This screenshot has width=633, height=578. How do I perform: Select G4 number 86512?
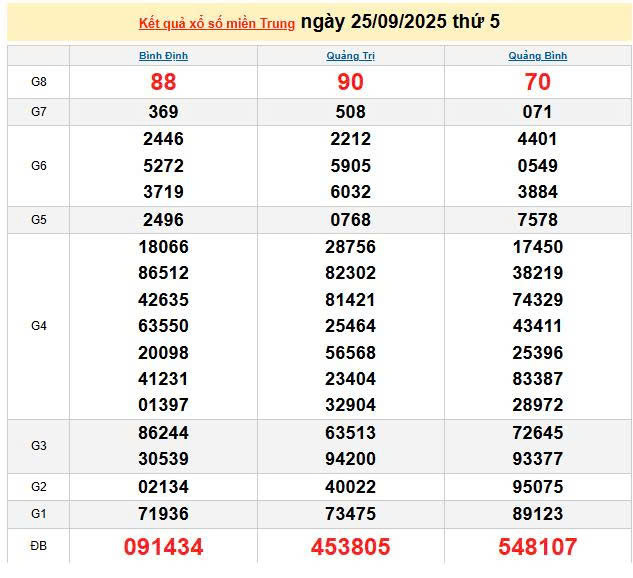tap(163, 273)
